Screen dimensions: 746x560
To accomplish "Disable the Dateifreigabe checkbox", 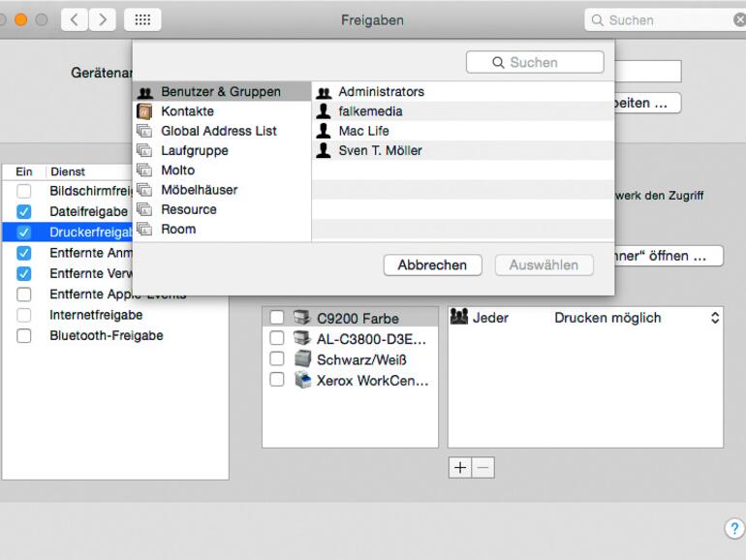I will pos(24,212).
